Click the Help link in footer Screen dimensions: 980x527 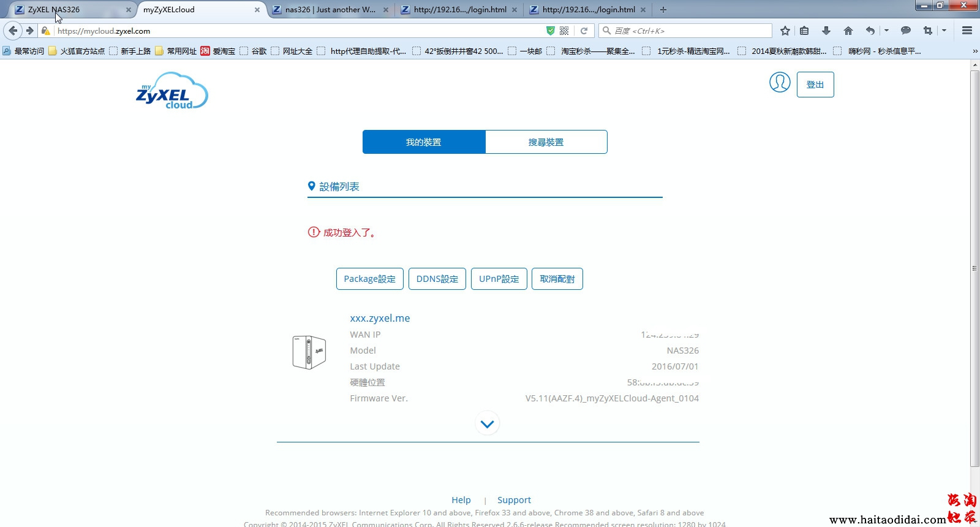461,500
